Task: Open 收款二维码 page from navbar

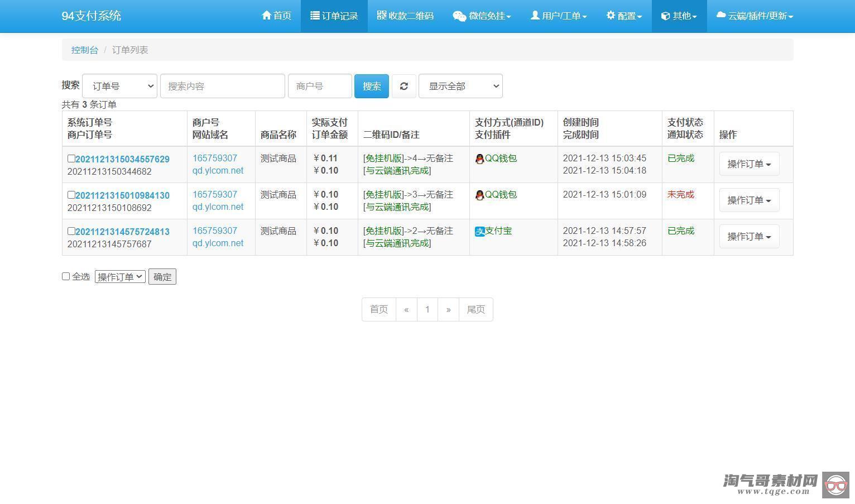Action: pos(405,16)
